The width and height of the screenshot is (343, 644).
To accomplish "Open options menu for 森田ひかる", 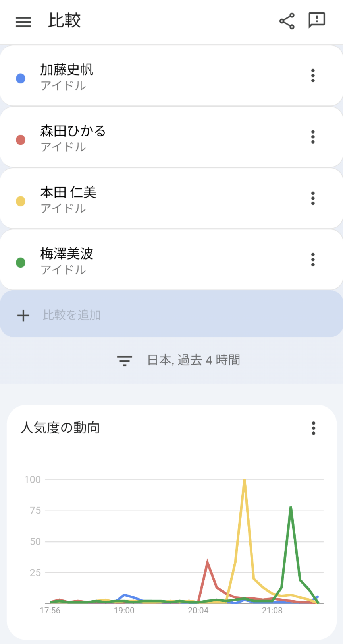I will [313, 137].
